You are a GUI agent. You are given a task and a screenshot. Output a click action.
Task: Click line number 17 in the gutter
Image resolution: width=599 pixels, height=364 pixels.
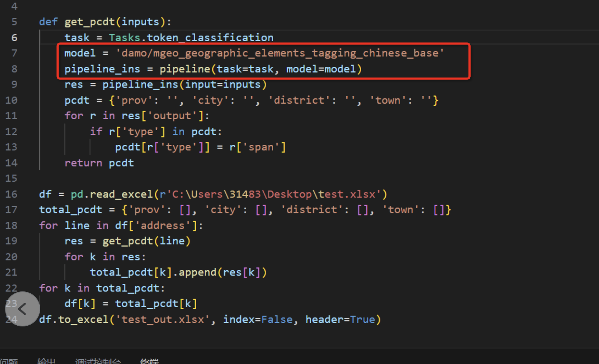pos(11,210)
